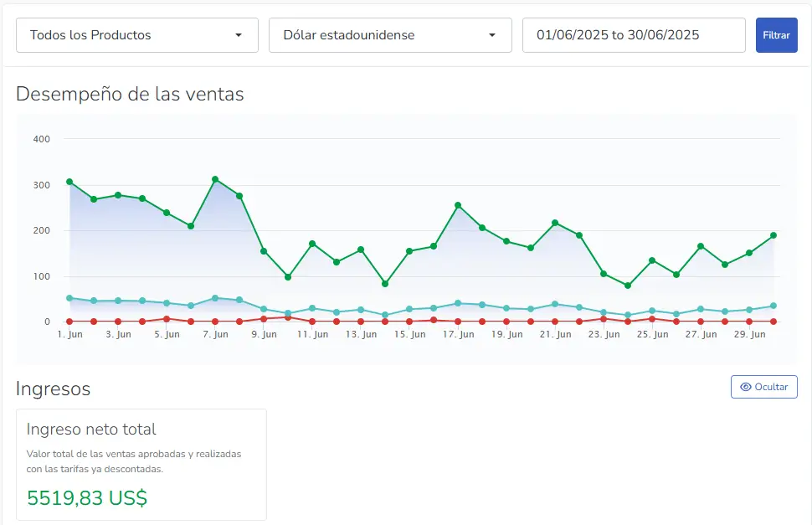Select the green data point on 1 Jun
This screenshot has height=525, width=812.
tap(69, 182)
